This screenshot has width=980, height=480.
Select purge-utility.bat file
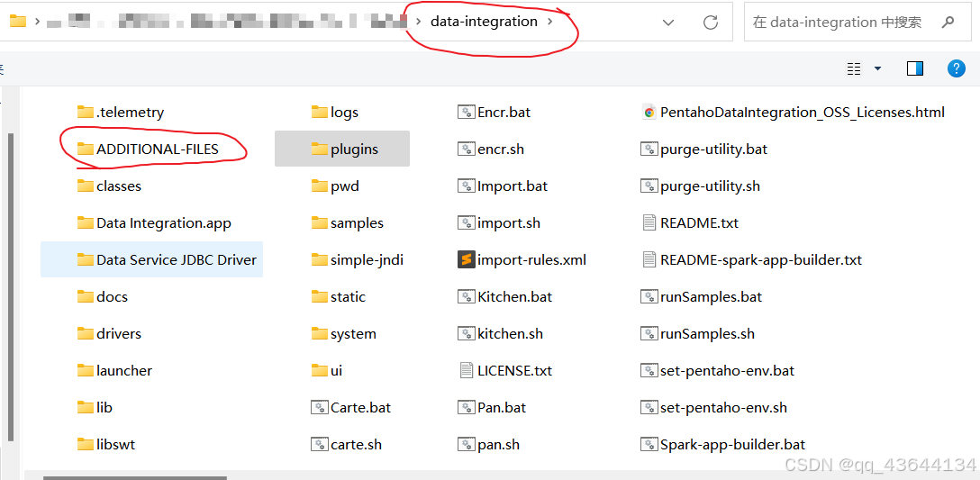(x=704, y=149)
